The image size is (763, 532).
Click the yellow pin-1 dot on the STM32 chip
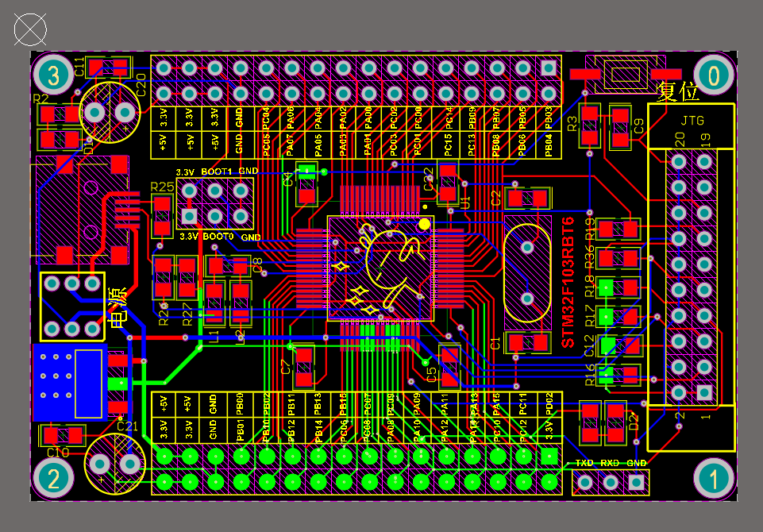(424, 225)
